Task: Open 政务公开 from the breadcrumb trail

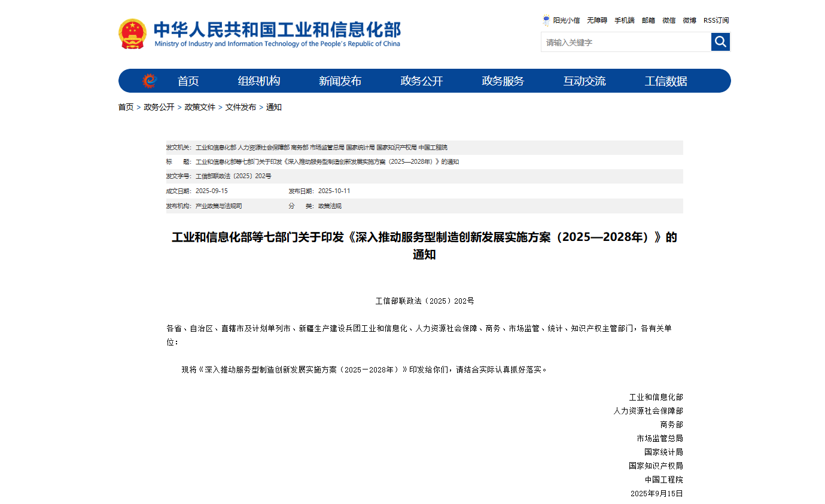Action: pos(159,107)
